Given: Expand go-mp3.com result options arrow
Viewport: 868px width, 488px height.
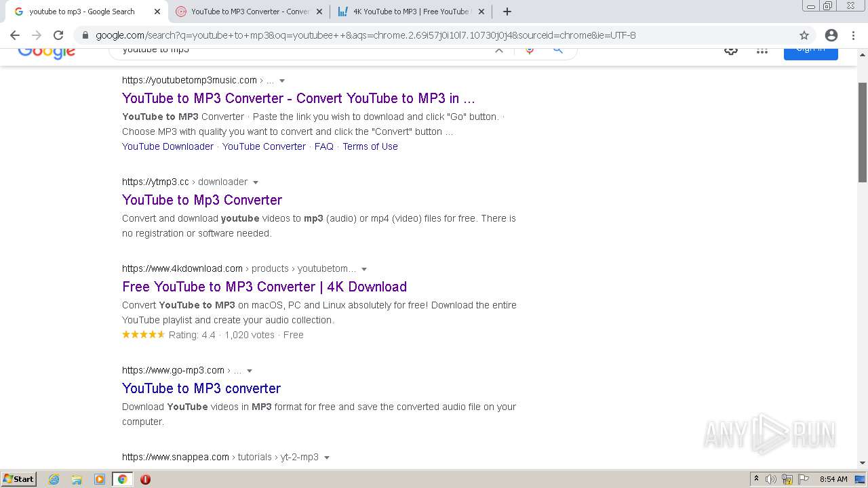Looking at the screenshot, I should pos(250,371).
